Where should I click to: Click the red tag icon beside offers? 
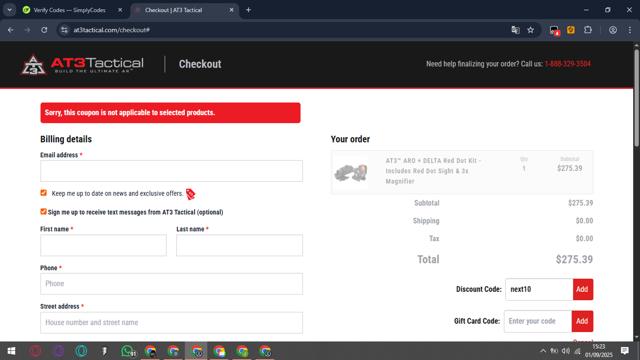(x=191, y=194)
